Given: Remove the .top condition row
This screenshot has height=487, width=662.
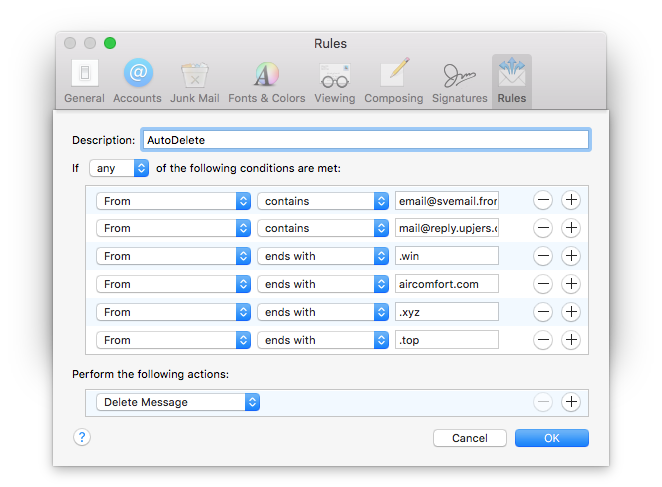Looking at the screenshot, I should coord(543,340).
